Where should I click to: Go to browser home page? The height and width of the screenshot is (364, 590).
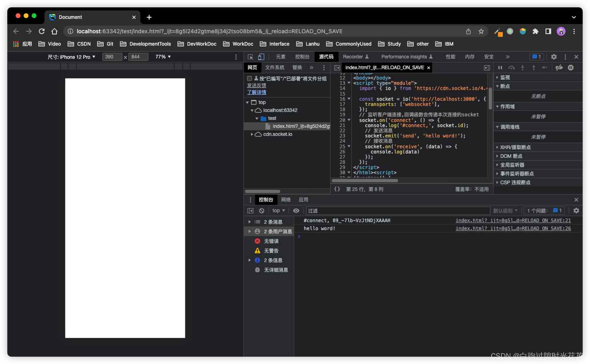[x=54, y=31]
